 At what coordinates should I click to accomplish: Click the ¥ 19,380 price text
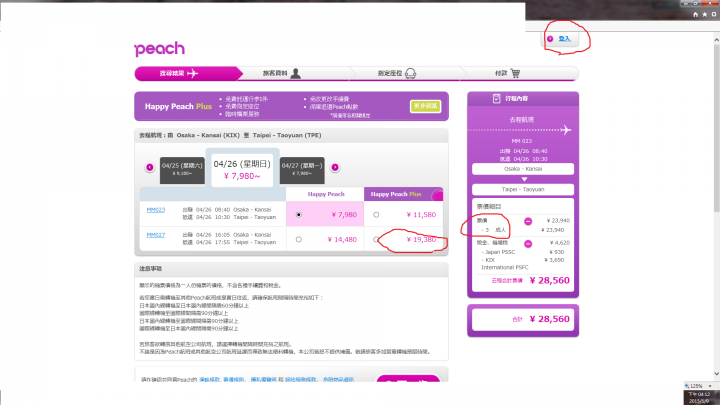click(421, 239)
